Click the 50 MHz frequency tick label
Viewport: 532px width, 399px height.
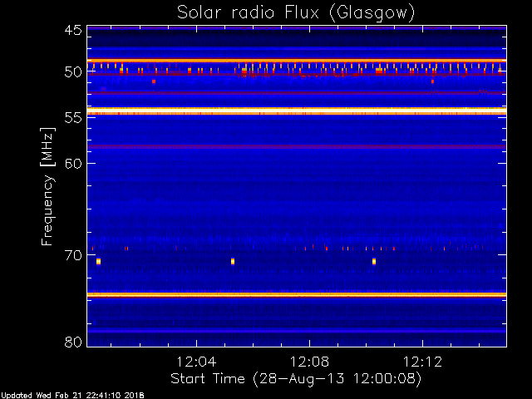pos(72,72)
